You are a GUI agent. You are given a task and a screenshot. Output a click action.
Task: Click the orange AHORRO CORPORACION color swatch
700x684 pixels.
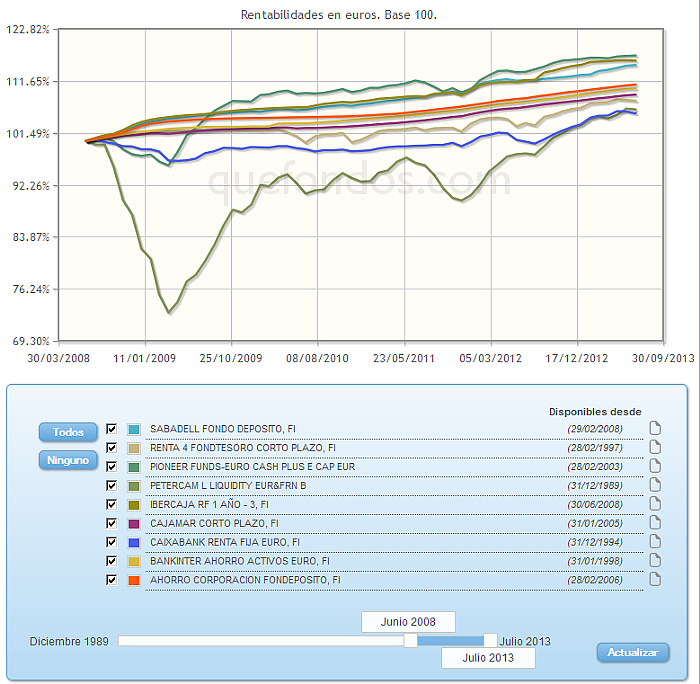133,580
